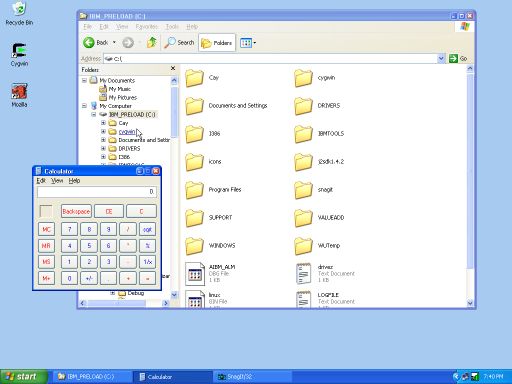The height and width of the screenshot is (384, 512).
Task: Collapse the IBM_PRELOAD (C:) tree node
Action: 94,114
